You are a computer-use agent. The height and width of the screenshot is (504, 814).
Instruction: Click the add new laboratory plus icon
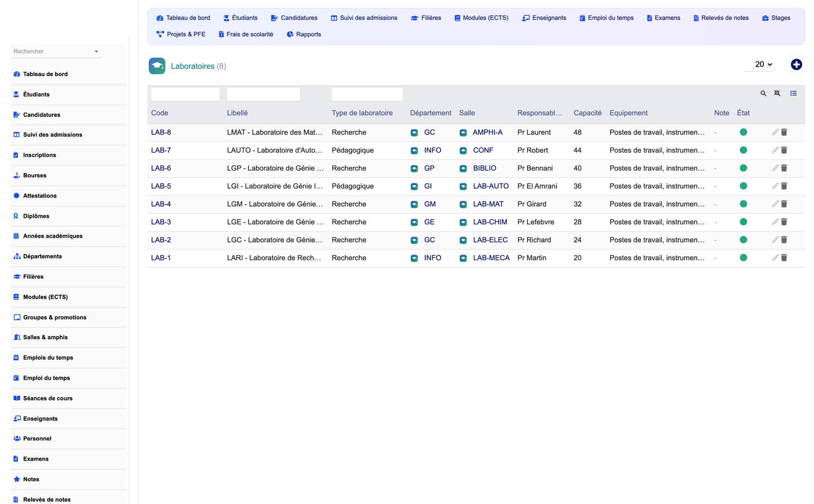coord(796,65)
